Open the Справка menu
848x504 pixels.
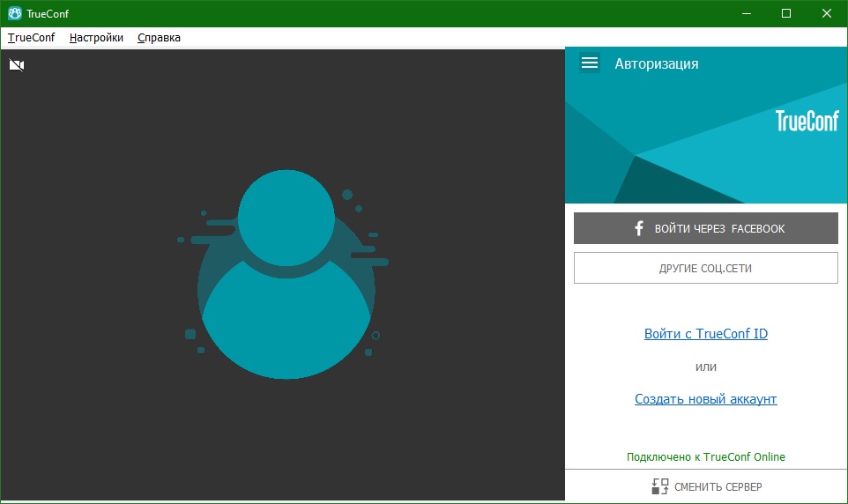click(159, 37)
